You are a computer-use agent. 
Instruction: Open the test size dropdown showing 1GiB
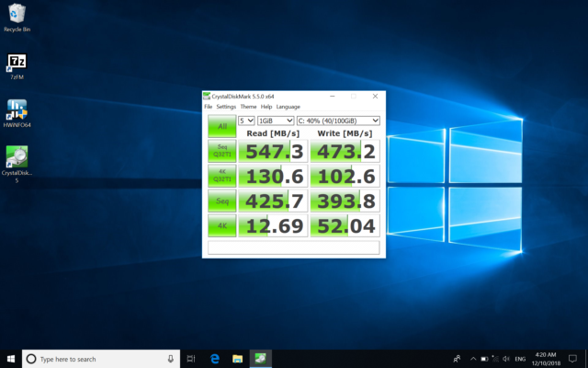(x=276, y=121)
